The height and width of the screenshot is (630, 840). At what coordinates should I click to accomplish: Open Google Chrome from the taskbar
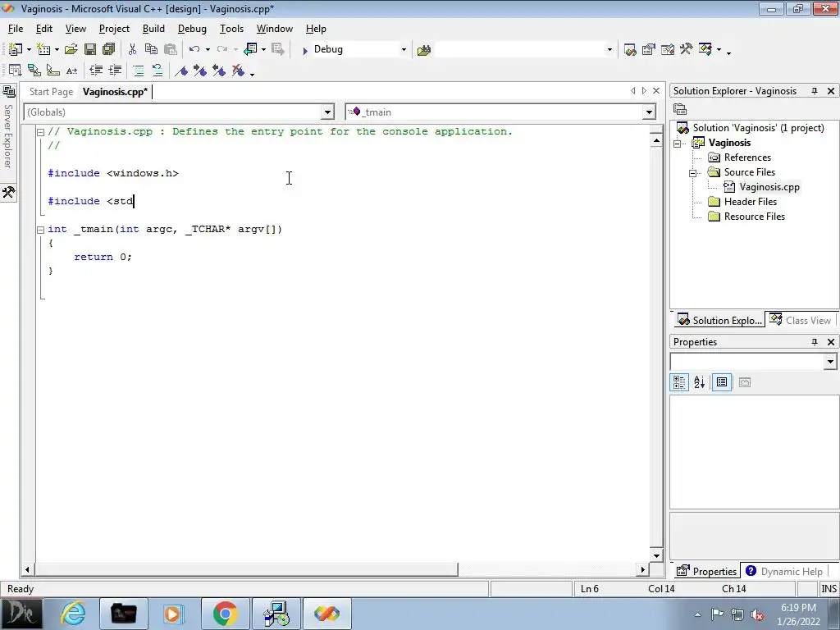click(x=225, y=614)
